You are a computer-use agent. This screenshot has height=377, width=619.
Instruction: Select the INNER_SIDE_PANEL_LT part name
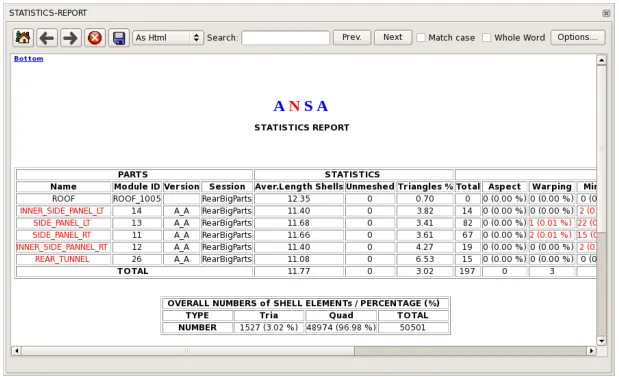[62, 211]
